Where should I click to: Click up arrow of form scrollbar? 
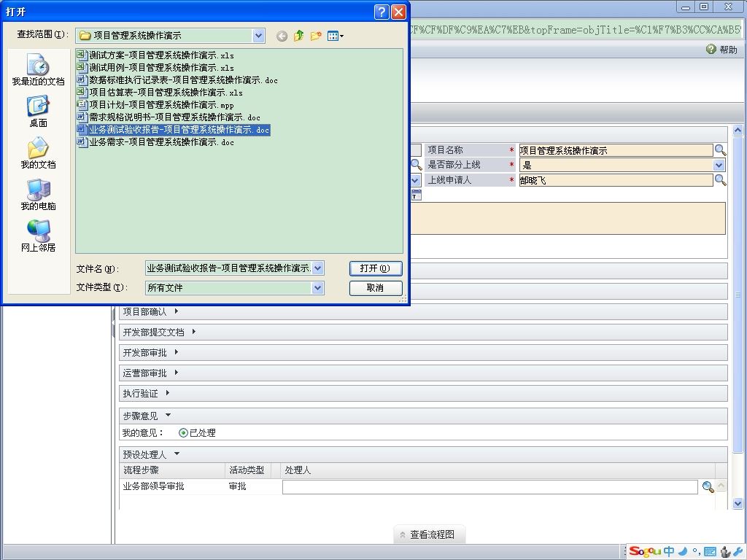(738, 130)
